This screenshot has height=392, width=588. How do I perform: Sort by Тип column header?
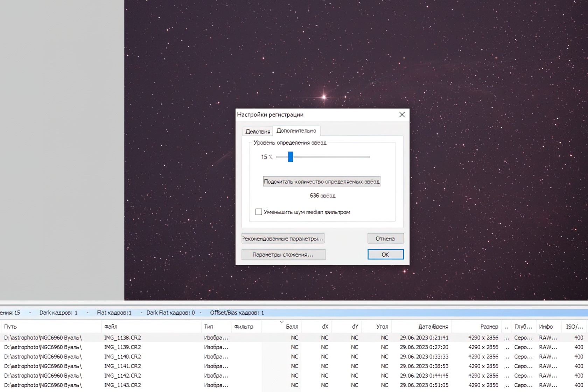pyautogui.click(x=216, y=327)
